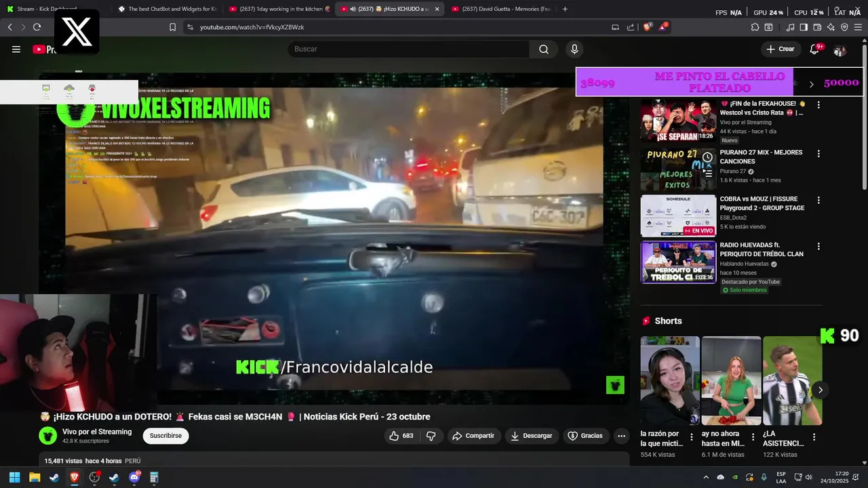868x488 pixels.
Task: Open RADIO HUEVADAS video thumbnail
Action: click(678, 262)
